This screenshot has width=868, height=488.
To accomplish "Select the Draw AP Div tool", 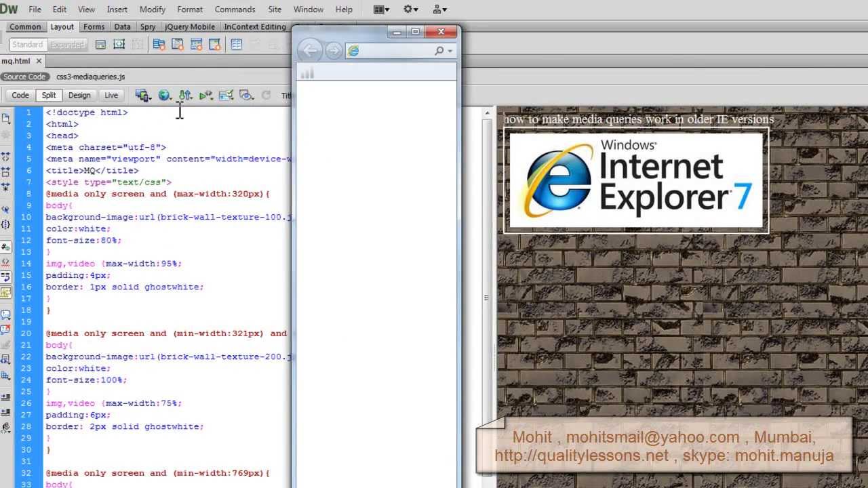I will coord(119,45).
